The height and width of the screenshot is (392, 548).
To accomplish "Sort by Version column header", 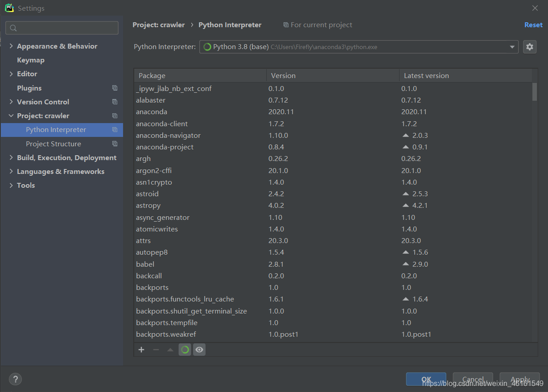I will coord(333,75).
